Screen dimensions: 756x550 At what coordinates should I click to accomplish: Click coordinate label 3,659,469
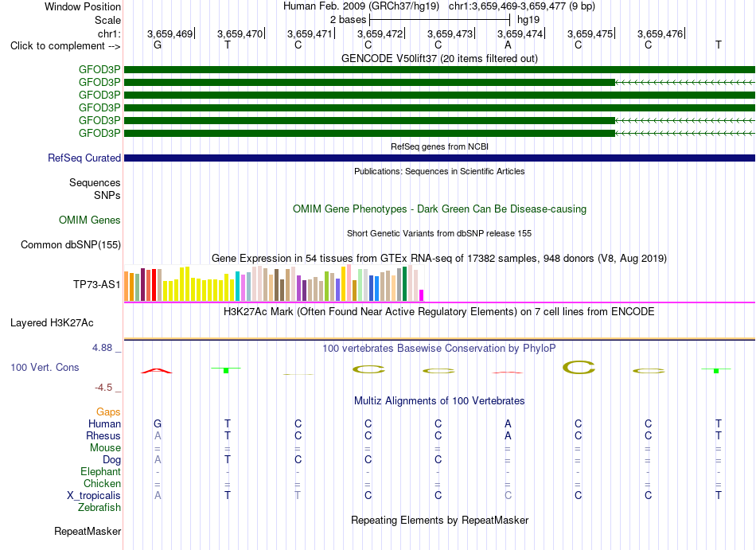pyautogui.click(x=170, y=33)
